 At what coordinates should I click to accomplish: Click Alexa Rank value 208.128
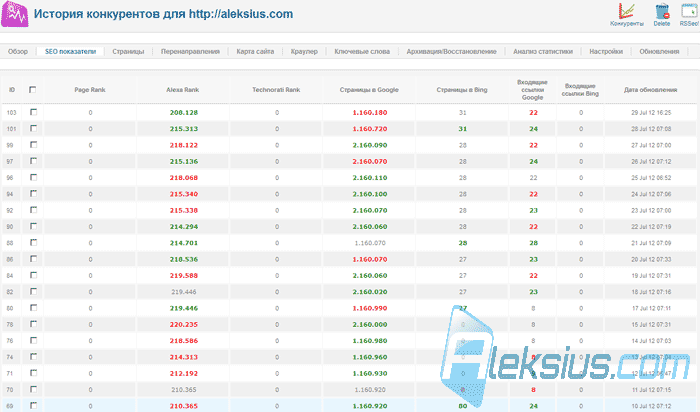(183, 112)
